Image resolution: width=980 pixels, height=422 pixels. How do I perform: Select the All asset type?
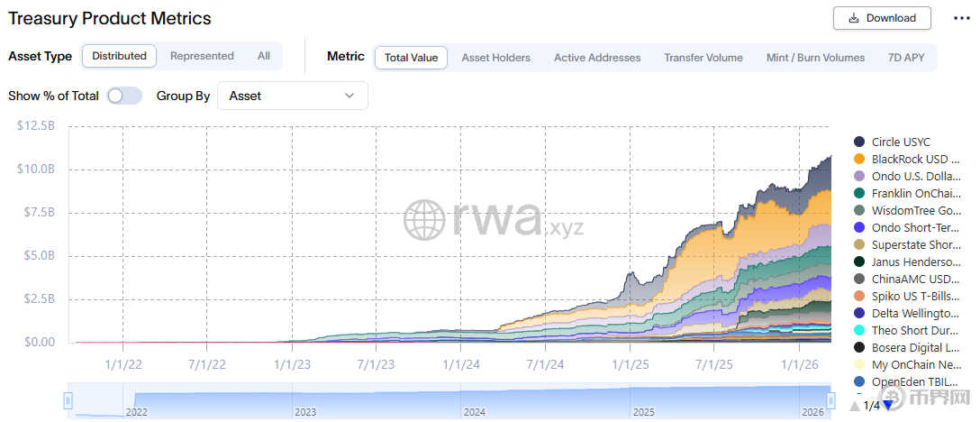point(264,56)
